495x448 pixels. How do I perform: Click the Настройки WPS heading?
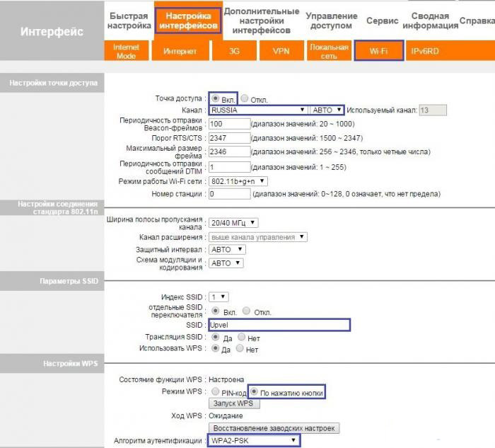click(71, 363)
